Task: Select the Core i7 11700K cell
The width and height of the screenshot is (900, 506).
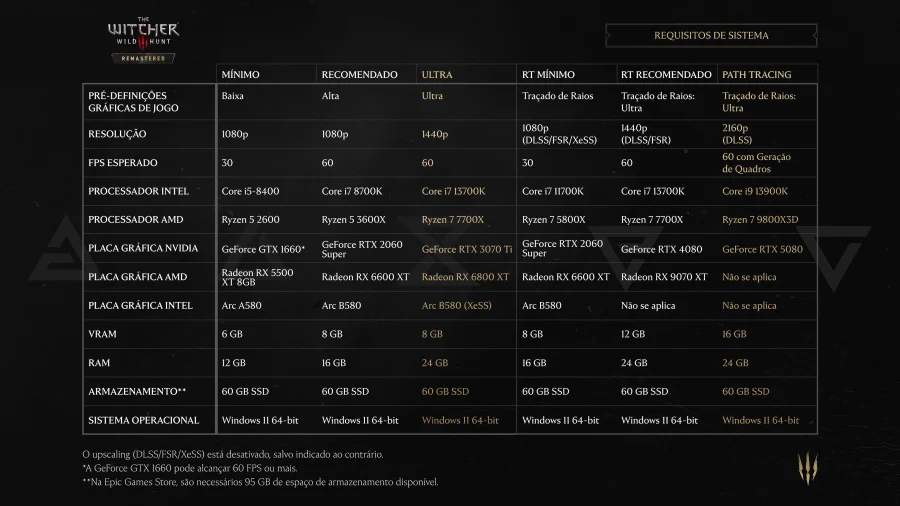Action: [553, 191]
